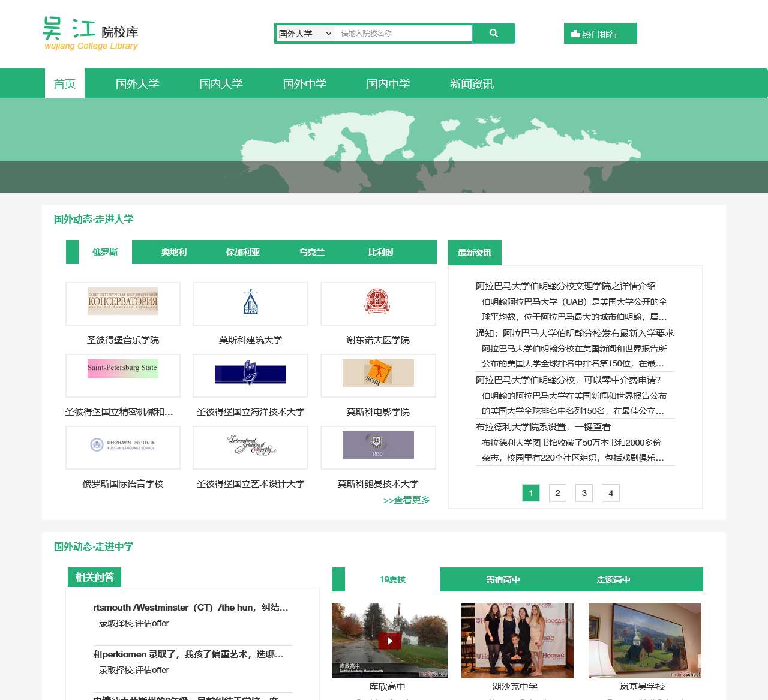
Task: Go to news page 3
Action: (584, 493)
